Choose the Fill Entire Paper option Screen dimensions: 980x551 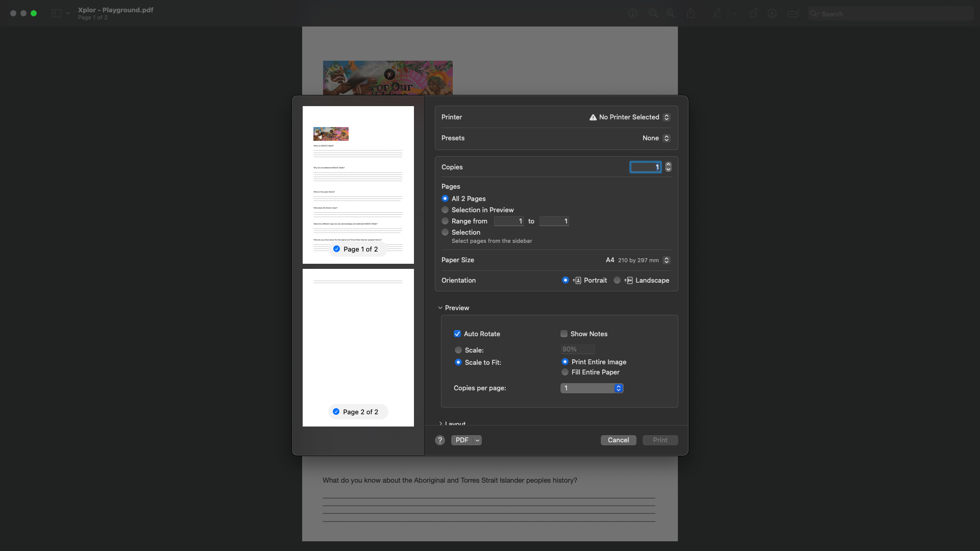(x=565, y=372)
